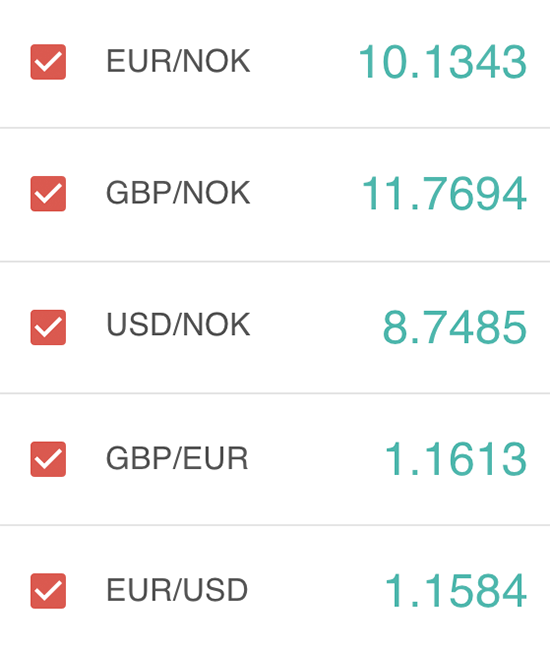The width and height of the screenshot is (550, 650).
Task: Select the GBP/NOK pair label
Action: [x=178, y=193]
